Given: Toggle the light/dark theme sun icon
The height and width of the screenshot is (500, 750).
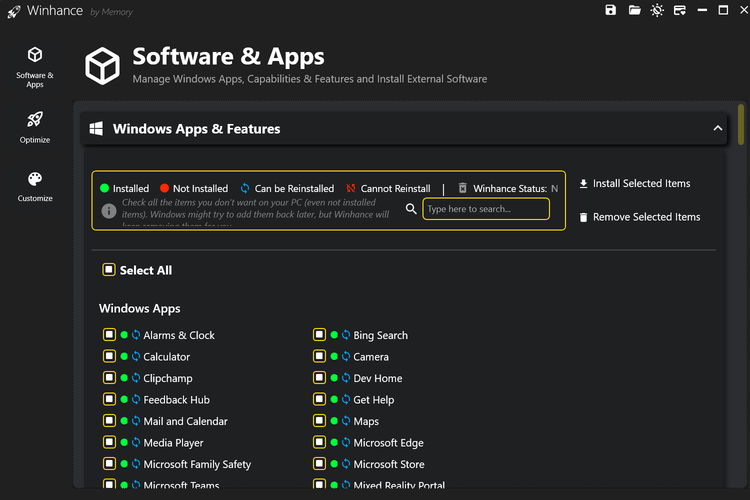Looking at the screenshot, I should coord(657,11).
